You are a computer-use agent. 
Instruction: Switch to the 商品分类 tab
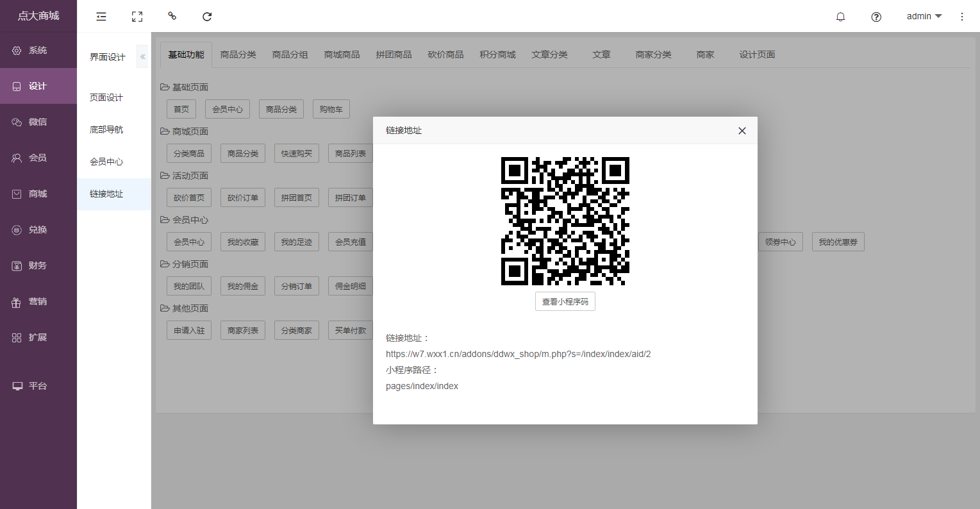pyautogui.click(x=238, y=54)
